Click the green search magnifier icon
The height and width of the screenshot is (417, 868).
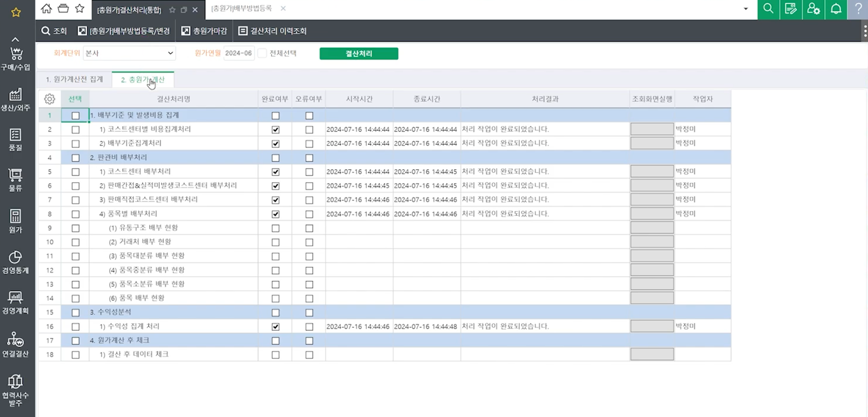pyautogui.click(x=768, y=9)
